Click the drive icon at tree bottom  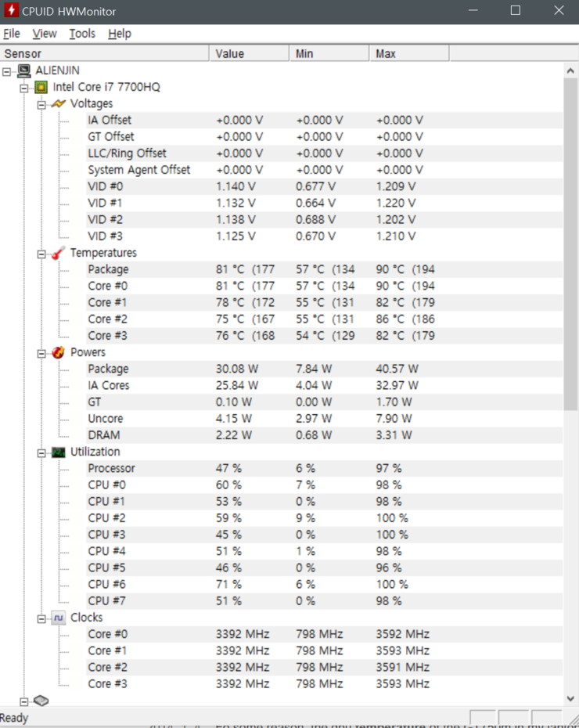point(41,701)
